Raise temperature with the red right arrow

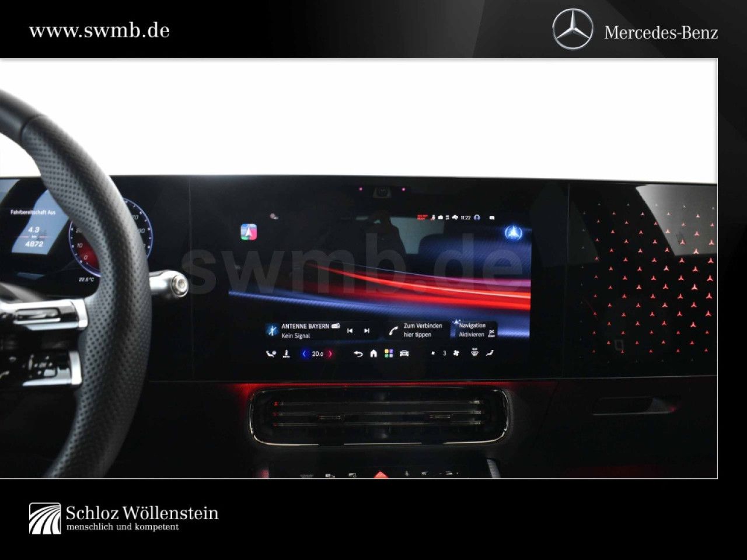pos(330,353)
